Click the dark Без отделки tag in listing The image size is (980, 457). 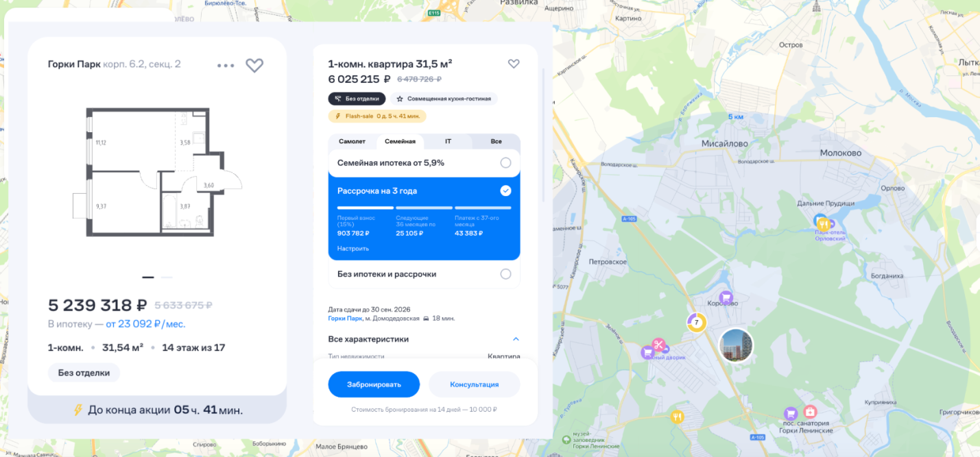tap(357, 99)
